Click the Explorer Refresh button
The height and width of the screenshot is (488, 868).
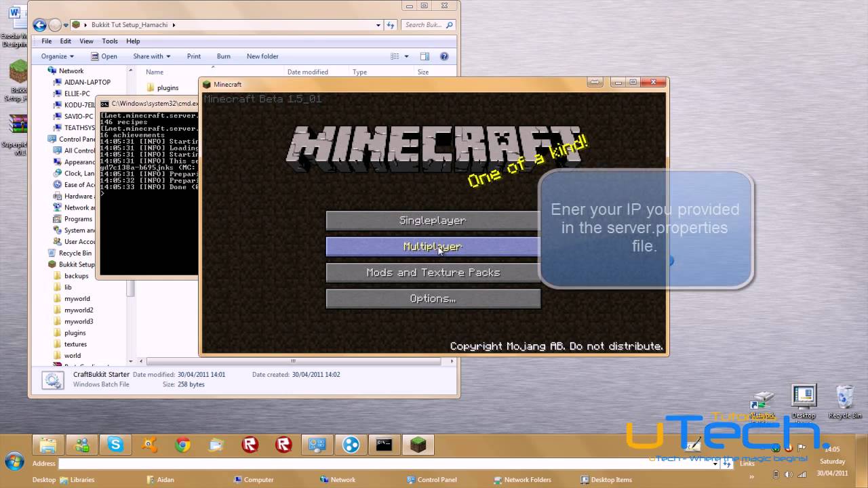coord(391,25)
